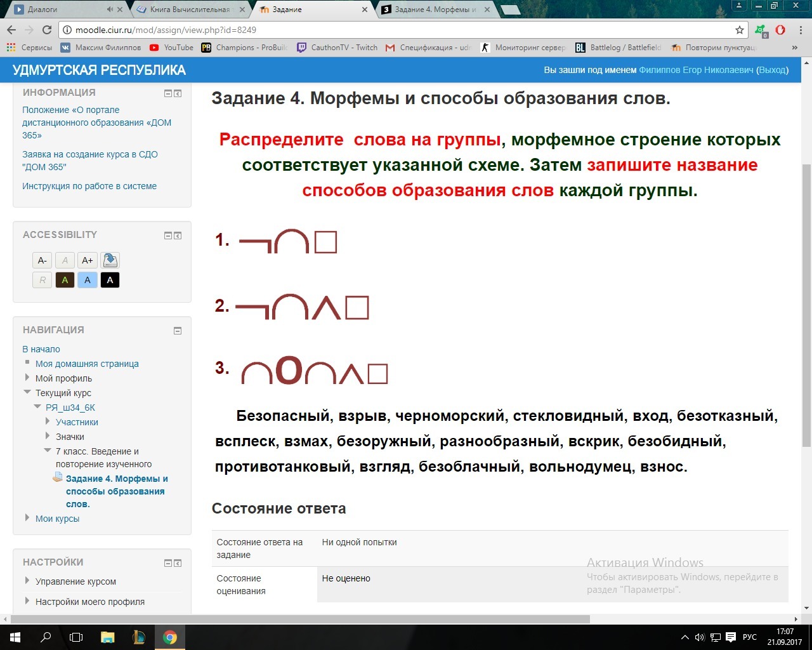812x650 pixels.
Task: Open the Положение «О портале дистанционного образования» link
Action: tap(97, 123)
